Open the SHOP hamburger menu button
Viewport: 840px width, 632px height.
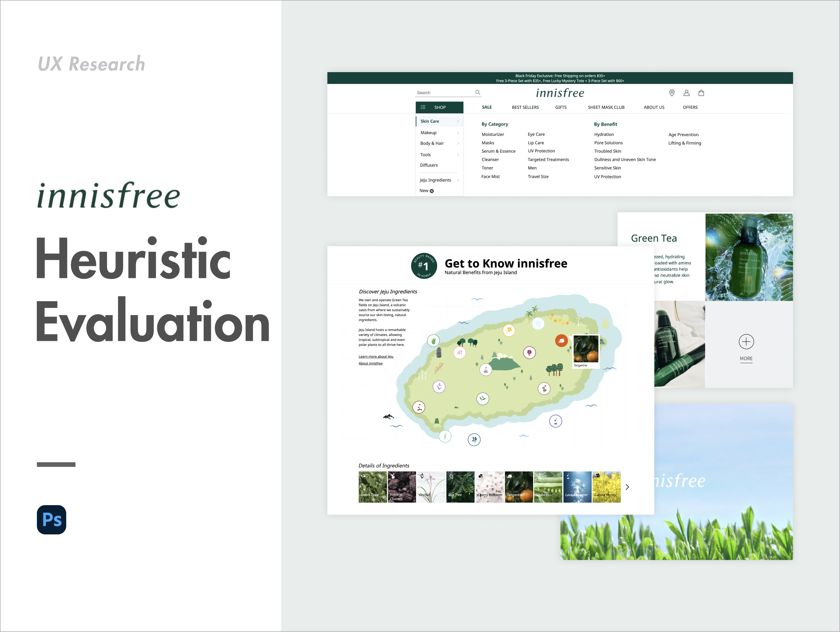(439, 108)
